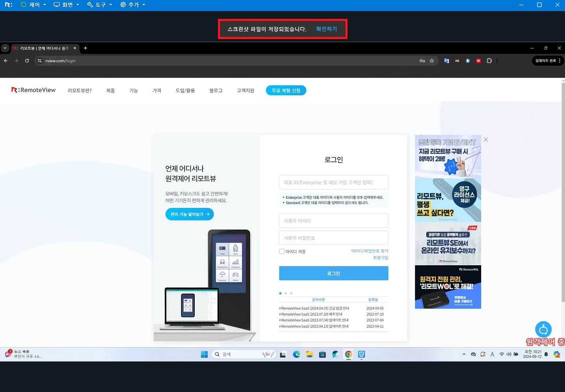Open the 화면 screen menu dropdown

point(66,5)
